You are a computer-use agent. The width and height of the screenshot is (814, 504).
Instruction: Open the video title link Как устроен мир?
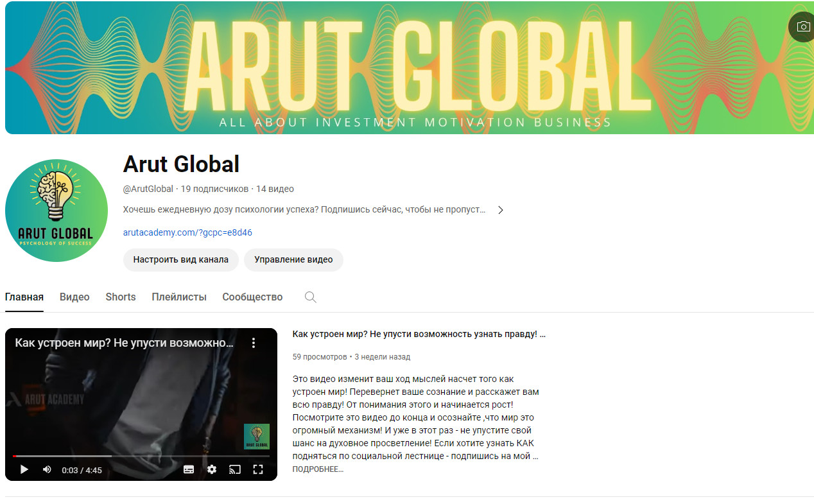coord(419,335)
